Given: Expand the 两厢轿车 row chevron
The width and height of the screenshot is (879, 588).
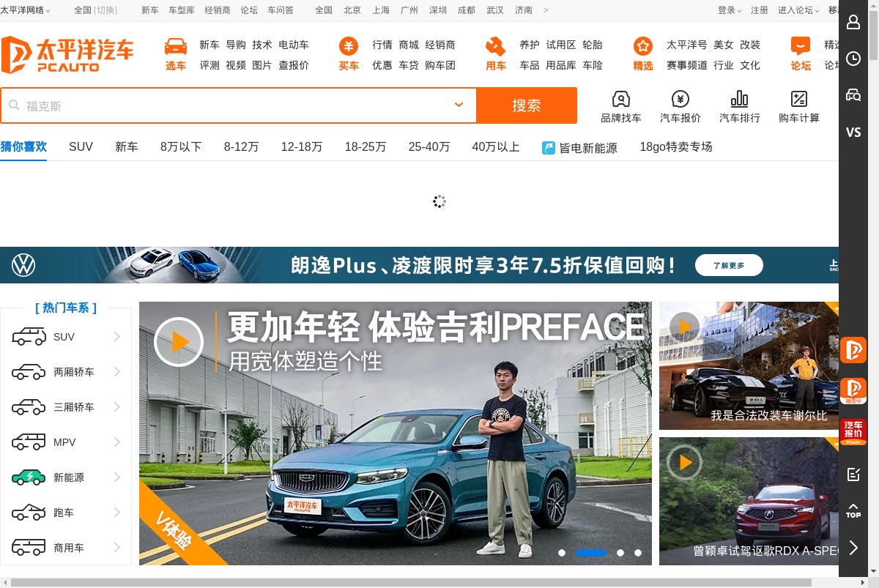Looking at the screenshot, I should click(117, 372).
